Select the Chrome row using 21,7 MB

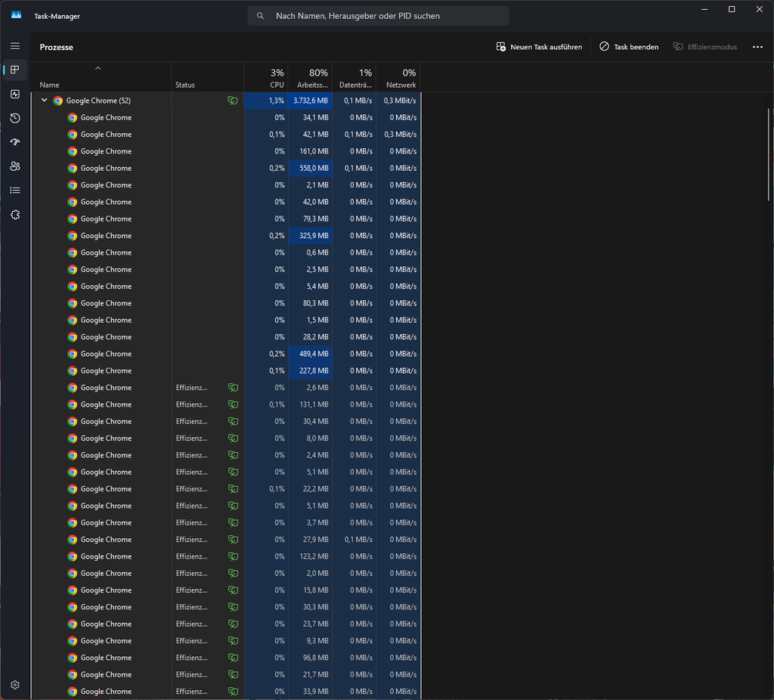pyautogui.click(x=225, y=674)
